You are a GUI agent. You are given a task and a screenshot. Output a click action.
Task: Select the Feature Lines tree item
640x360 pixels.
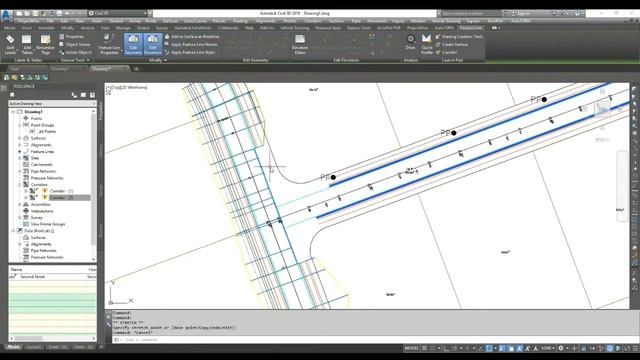(42, 151)
